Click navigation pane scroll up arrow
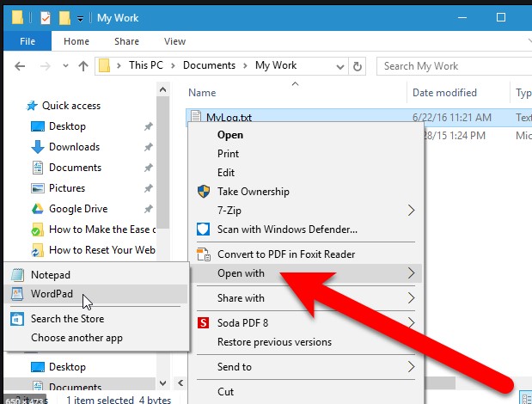Viewport: 532px width, 404px height. [162, 89]
